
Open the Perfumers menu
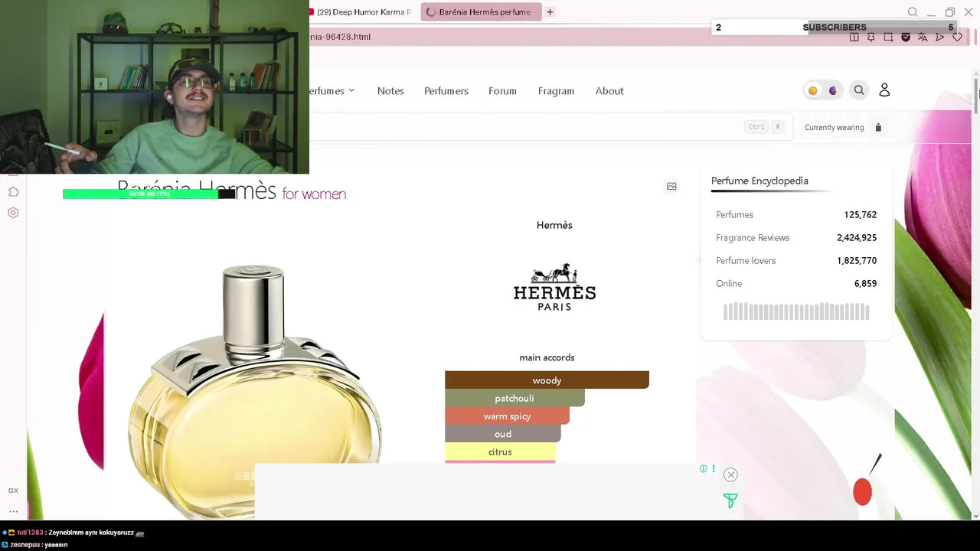pos(446,90)
